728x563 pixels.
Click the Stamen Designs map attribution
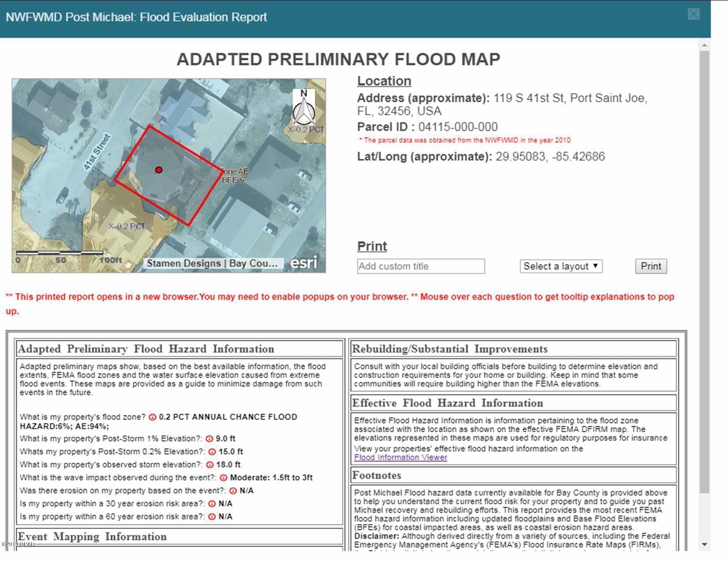point(212,263)
